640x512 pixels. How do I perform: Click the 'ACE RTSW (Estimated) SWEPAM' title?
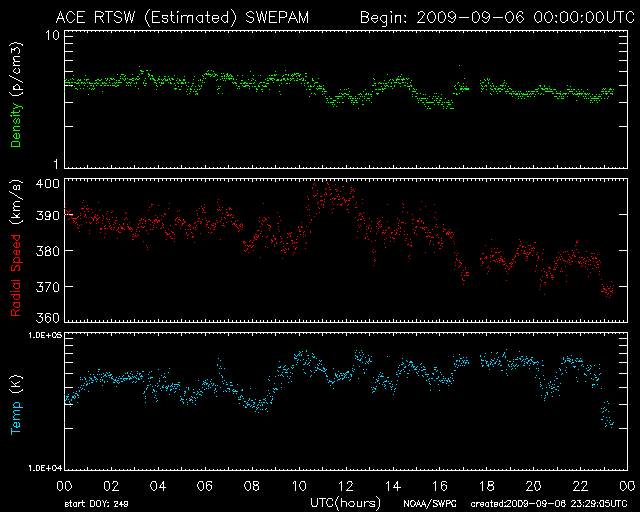(x=182, y=18)
